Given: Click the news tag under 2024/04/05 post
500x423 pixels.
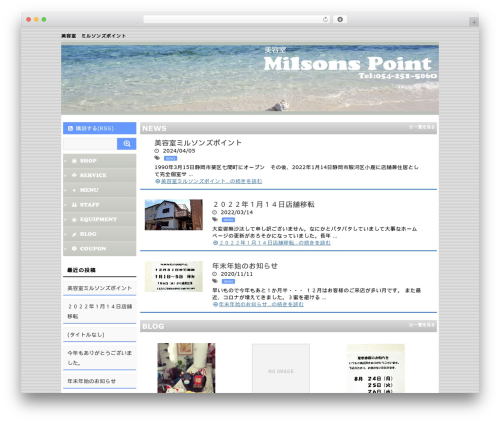Looking at the screenshot, I should coord(170,158).
